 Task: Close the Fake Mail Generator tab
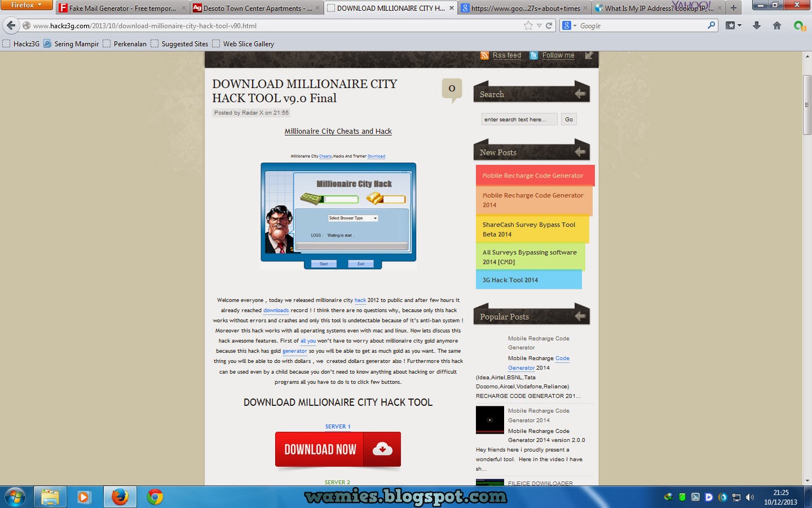coord(184,8)
